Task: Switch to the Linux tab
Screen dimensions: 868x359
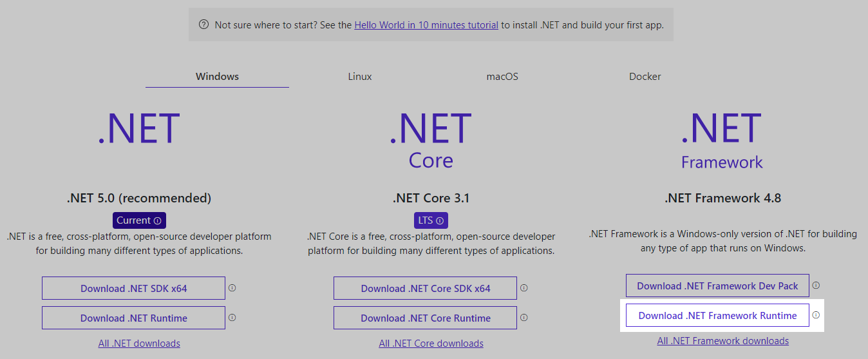Action: [x=360, y=76]
